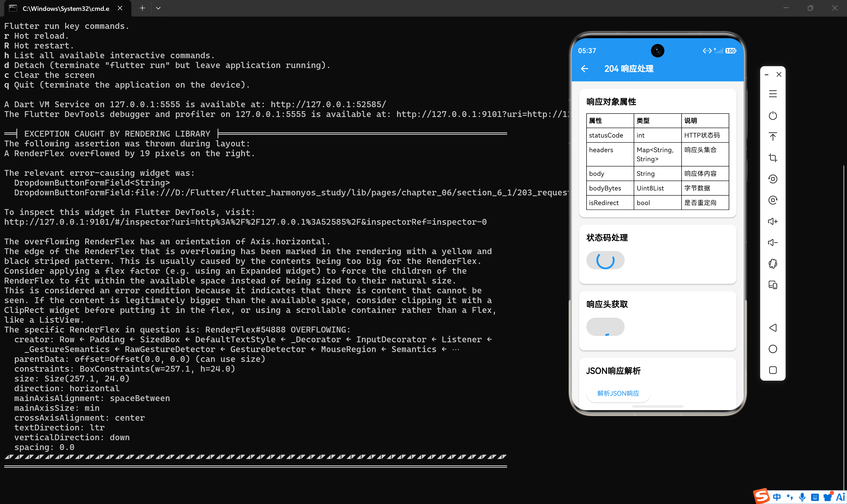This screenshot has width=847, height=504.
Task: Click the DevTools inspector URL line in terminal
Action: [x=246, y=222]
